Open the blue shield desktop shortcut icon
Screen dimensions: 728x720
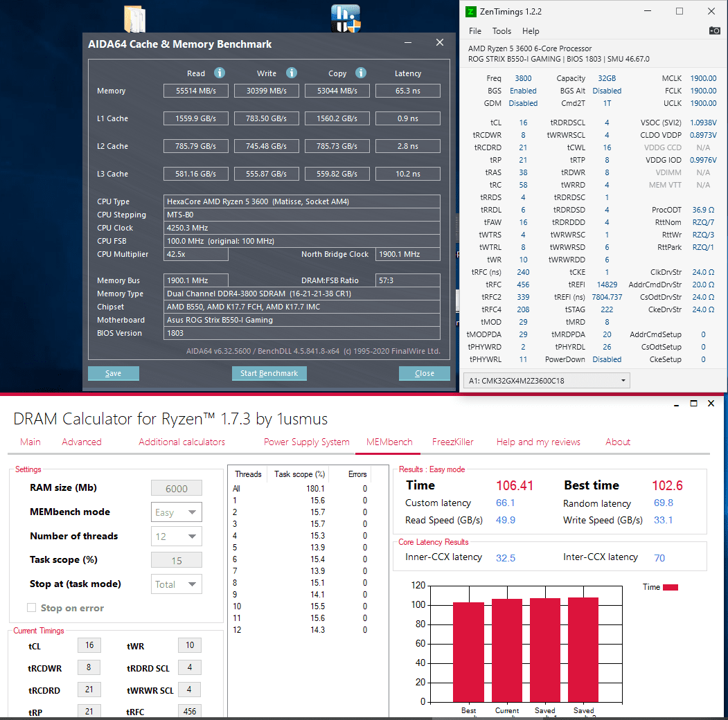click(346, 18)
